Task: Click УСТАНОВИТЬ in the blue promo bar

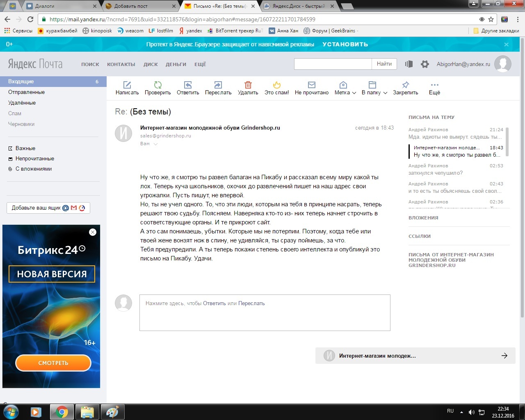Action: (345, 44)
